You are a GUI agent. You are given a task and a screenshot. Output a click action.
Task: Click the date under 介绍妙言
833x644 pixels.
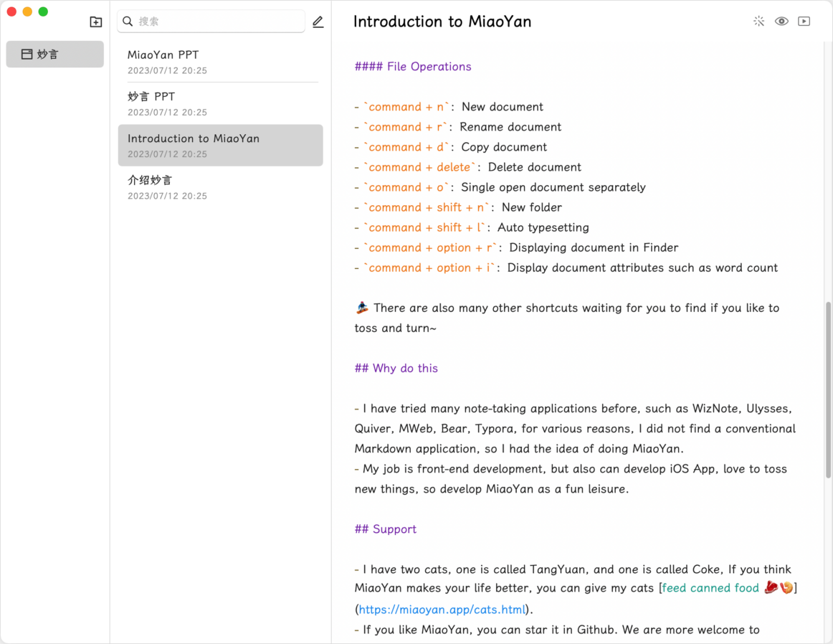tap(167, 196)
